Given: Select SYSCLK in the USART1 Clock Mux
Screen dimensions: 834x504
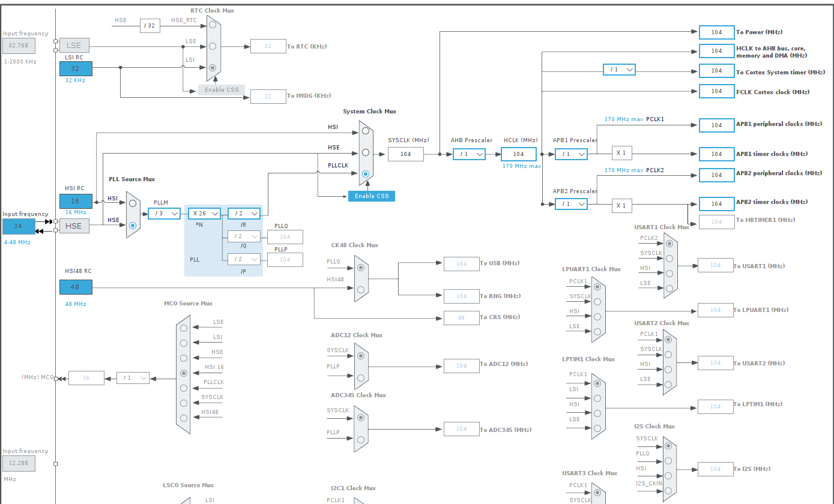Looking at the screenshot, I should pos(669,259).
